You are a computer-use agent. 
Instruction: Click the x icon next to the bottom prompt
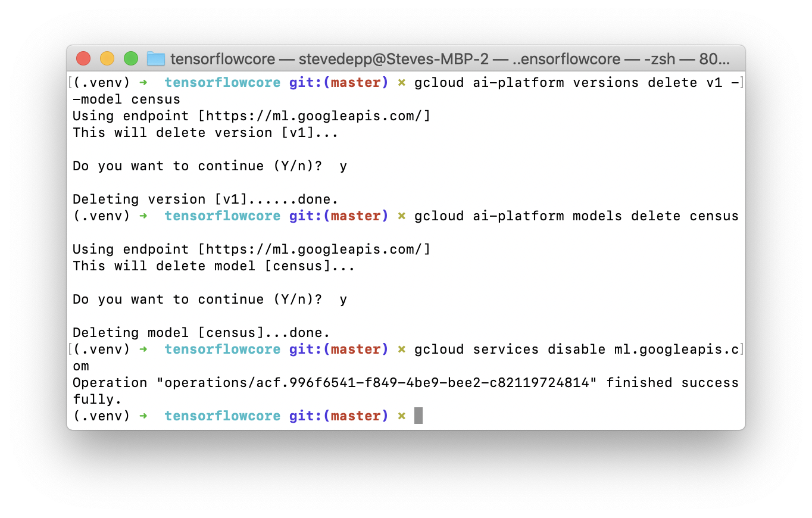(x=402, y=416)
